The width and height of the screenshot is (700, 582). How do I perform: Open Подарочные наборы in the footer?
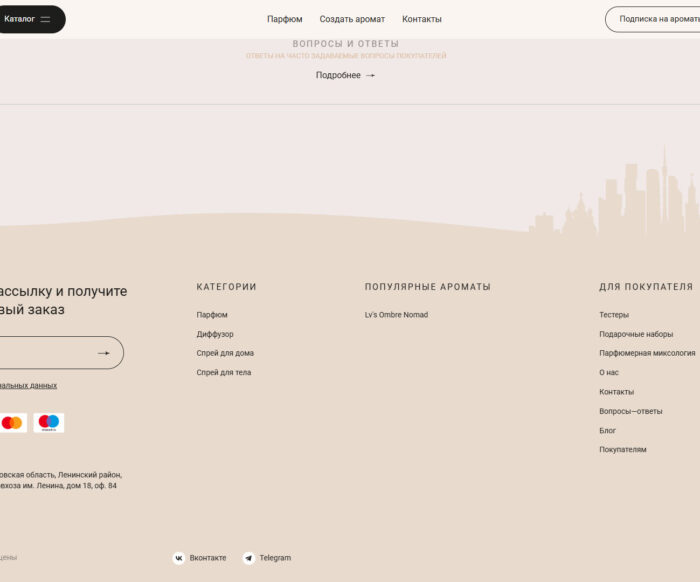pos(636,334)
